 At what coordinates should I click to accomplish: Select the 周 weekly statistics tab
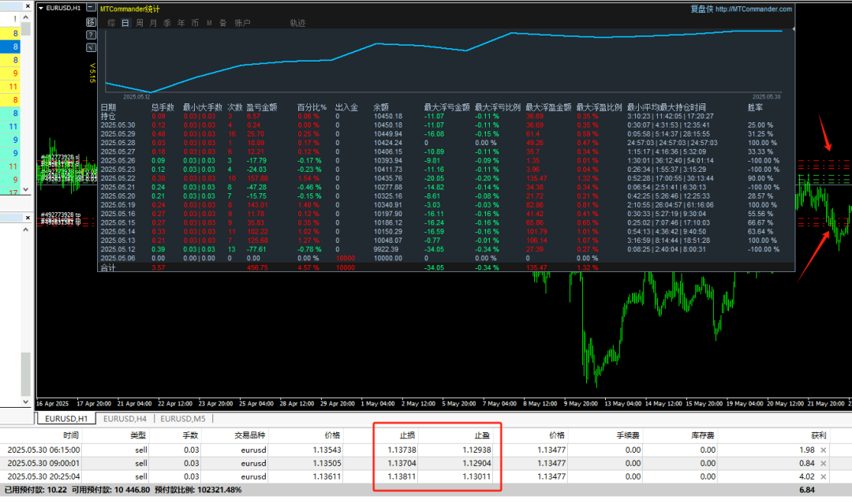click(140, 23)
